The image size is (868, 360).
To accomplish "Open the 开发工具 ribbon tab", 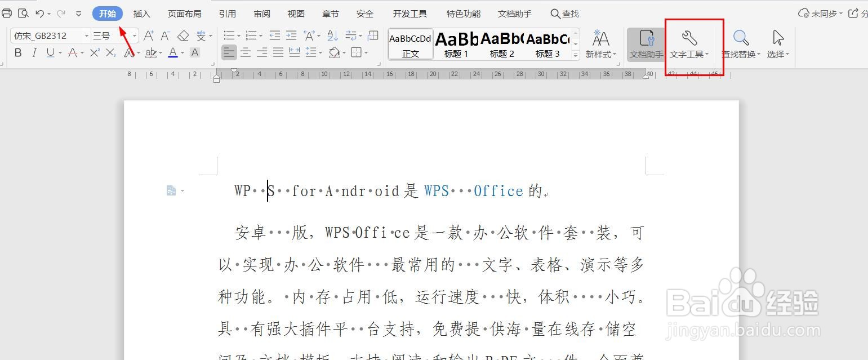I will 409,13.
